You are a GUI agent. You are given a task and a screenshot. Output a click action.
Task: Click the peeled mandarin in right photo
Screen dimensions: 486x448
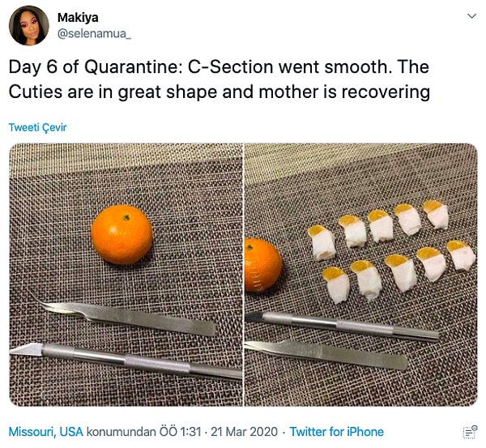(262, 267)
